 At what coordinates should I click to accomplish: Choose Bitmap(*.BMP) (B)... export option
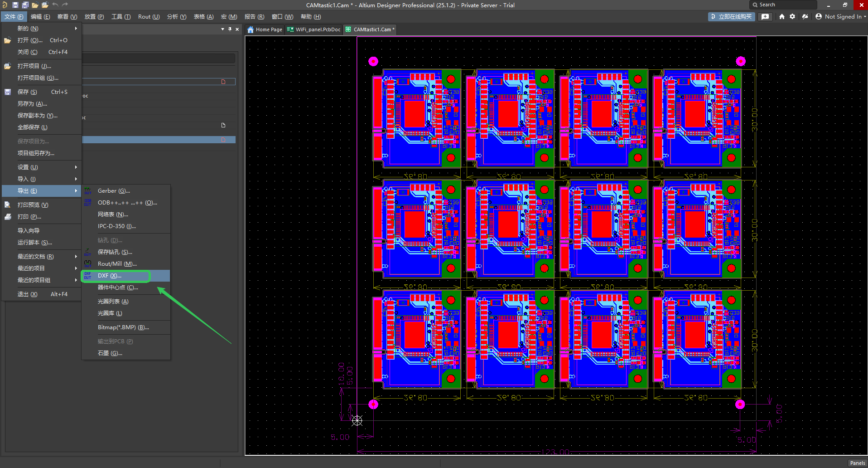click(126, 327)
